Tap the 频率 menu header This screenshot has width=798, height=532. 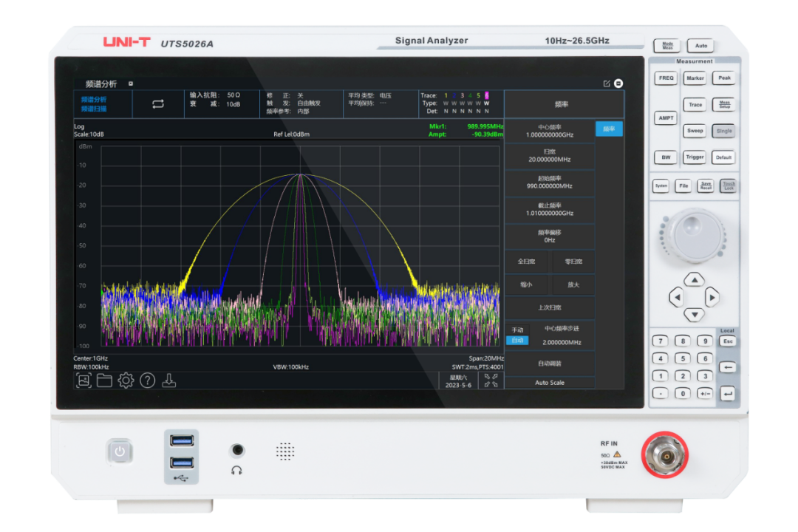(x=564, y=104)
